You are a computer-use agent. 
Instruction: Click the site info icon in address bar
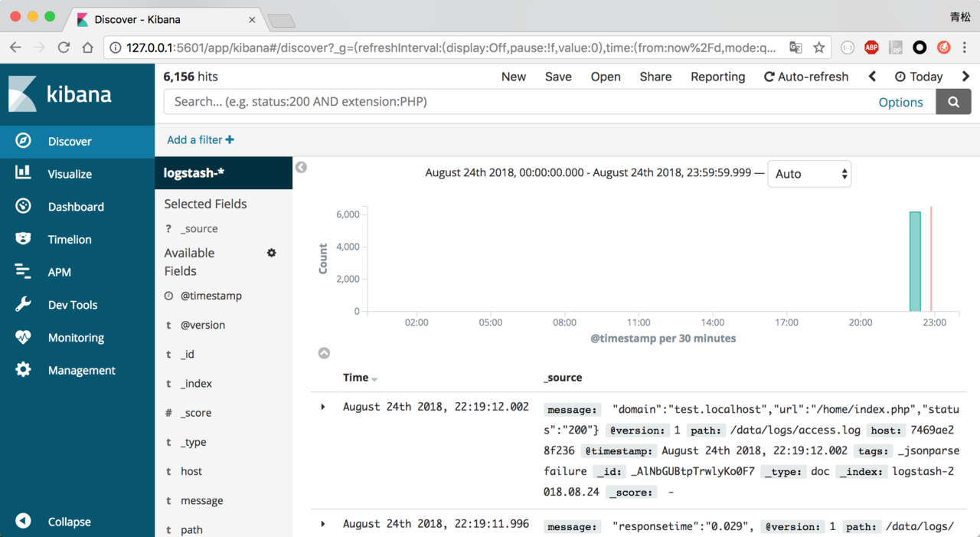click(115, 47)
